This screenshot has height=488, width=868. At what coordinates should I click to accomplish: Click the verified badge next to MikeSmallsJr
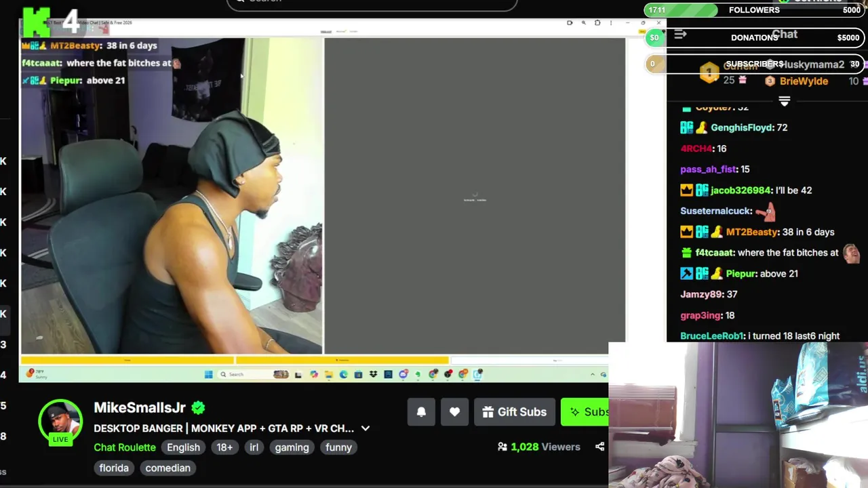pos(198,407)
